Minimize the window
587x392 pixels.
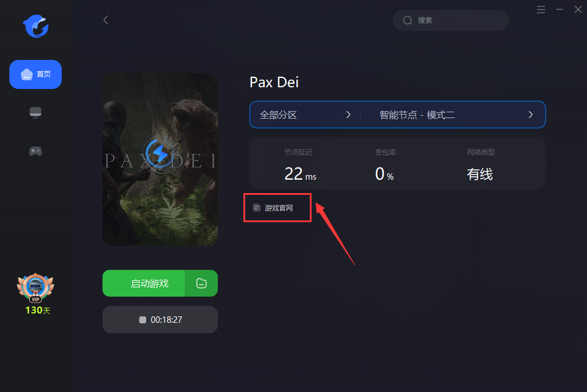[x=560, y=9]
